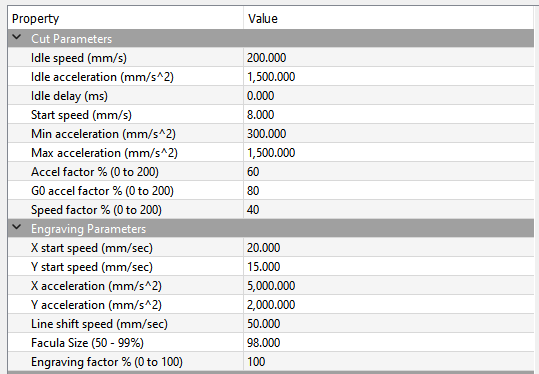Collapse the Cut Parameters section
This screenshot has width=539, height=374.
tap(16, 37)
